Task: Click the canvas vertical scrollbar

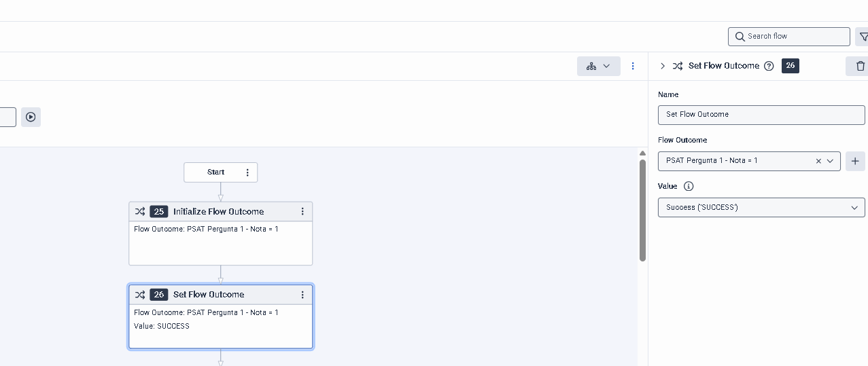Action: coord(642,211)
